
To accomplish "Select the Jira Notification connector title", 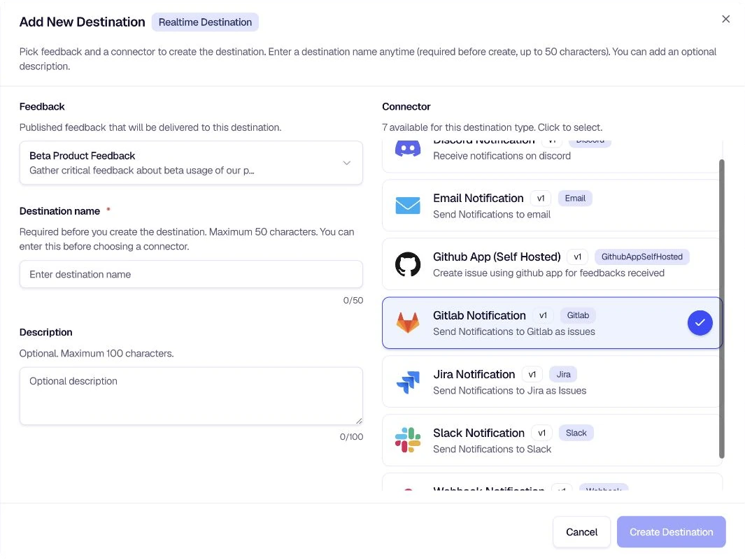I will pos(474,374).
